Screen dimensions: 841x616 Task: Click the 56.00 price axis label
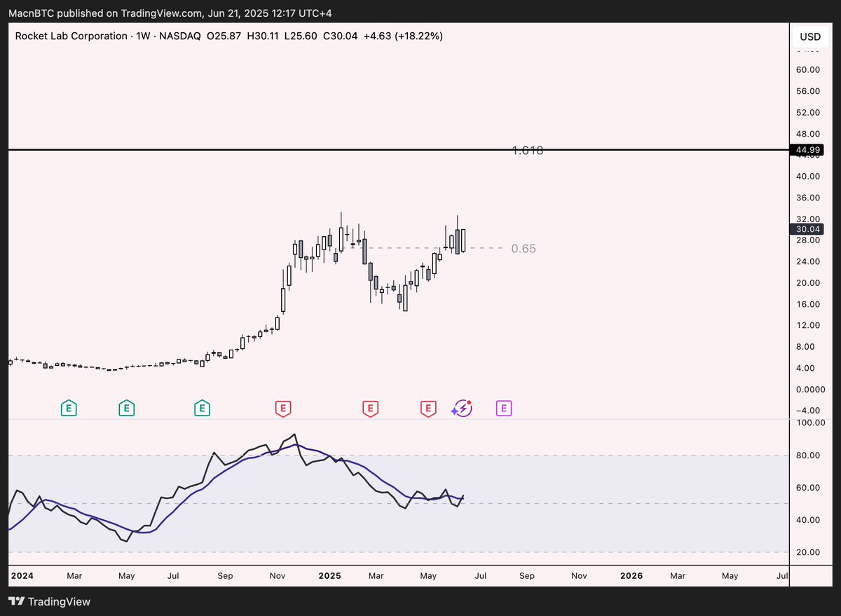[808, 91]
